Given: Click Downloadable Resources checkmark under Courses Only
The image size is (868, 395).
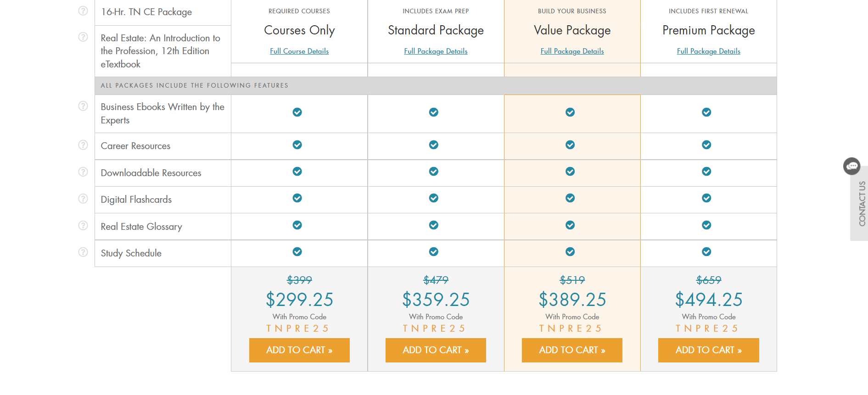Looking at the screenshot, I should (x=297, y=171).
